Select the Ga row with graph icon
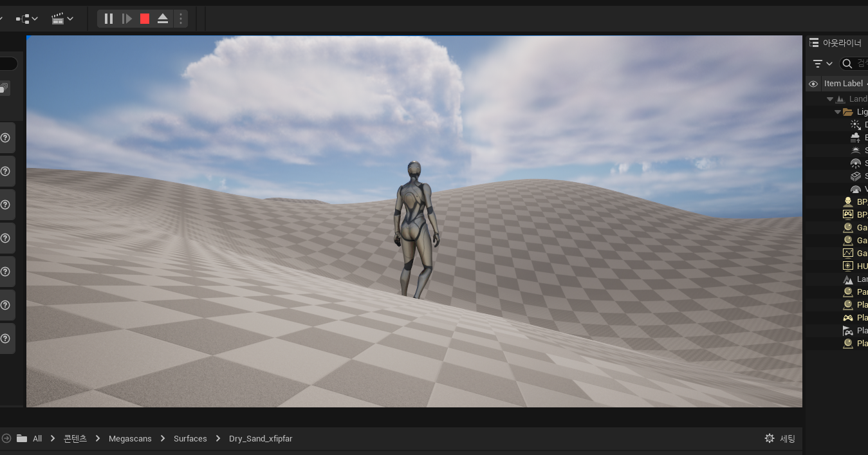The image size is (868, 455). (848, 254)
